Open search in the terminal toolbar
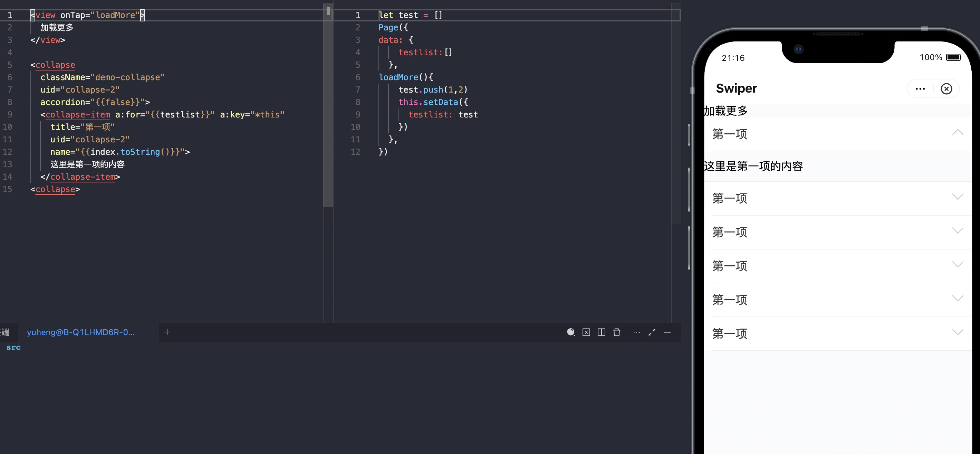The height and width of the screenshot is (454, 980). [x=571, y=332]
